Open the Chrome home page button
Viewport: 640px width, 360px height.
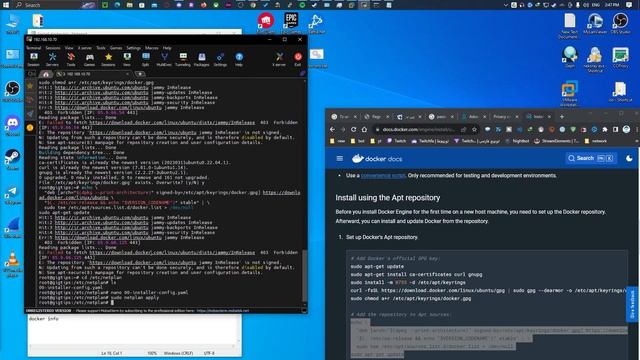(364, 129)
